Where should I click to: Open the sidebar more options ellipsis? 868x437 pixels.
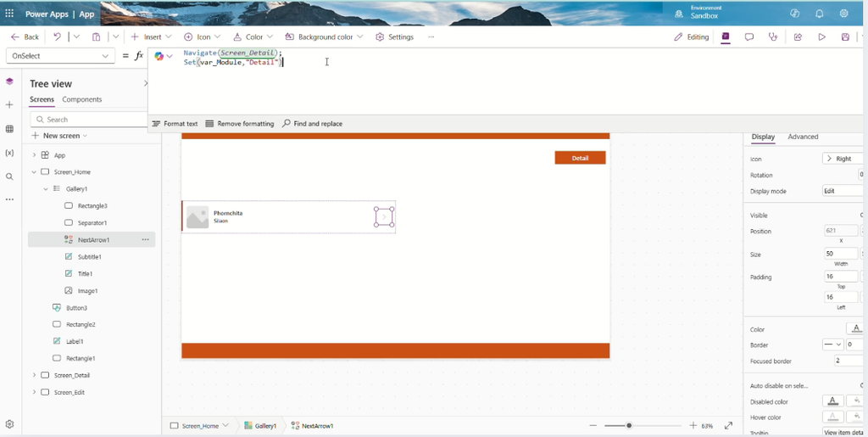[9, 199]
